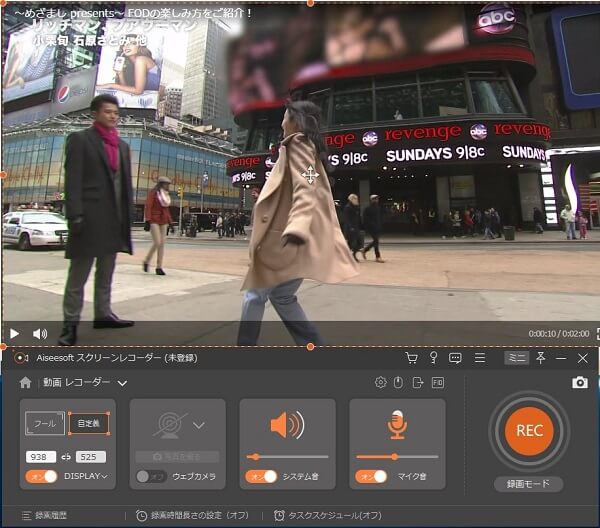Open the shopping cart purchase icon
The width and height of the screenshot is (600, 528).
coord(411,357)
